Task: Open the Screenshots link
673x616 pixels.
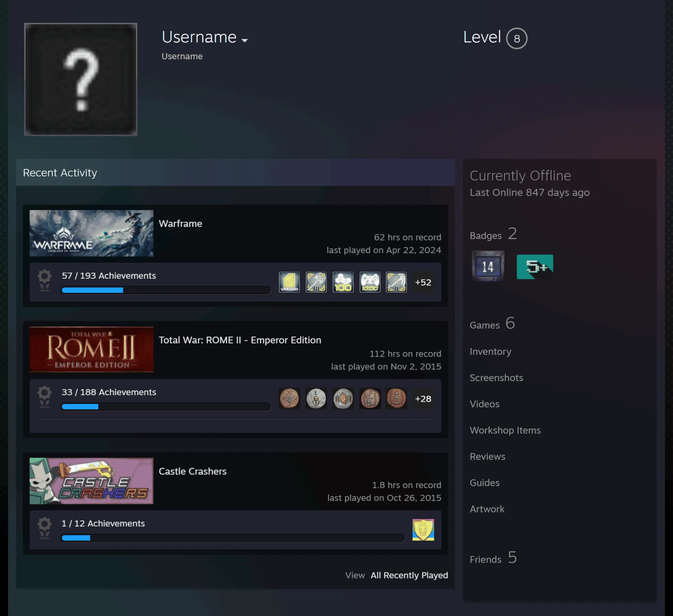Action: pyautogui.click(x=496, y=378)
